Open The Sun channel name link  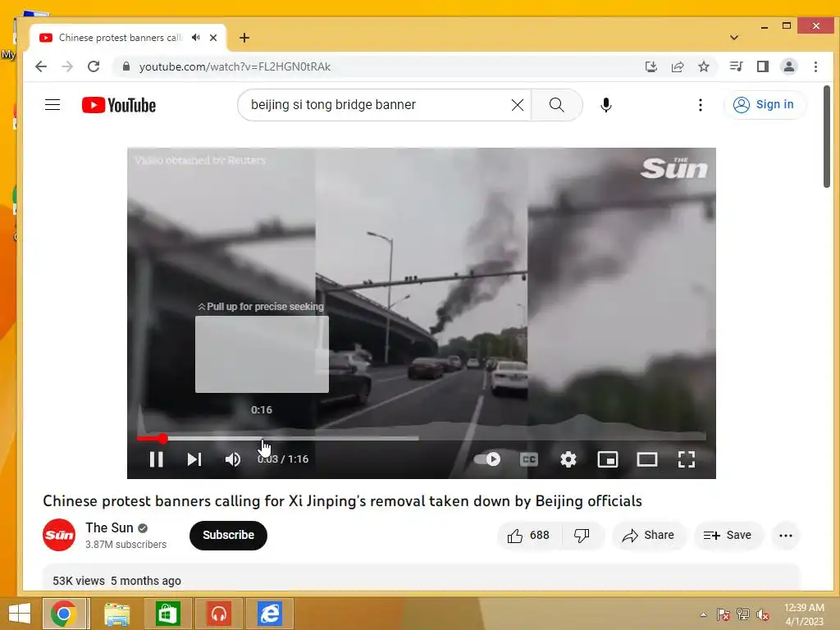point(109,527)
